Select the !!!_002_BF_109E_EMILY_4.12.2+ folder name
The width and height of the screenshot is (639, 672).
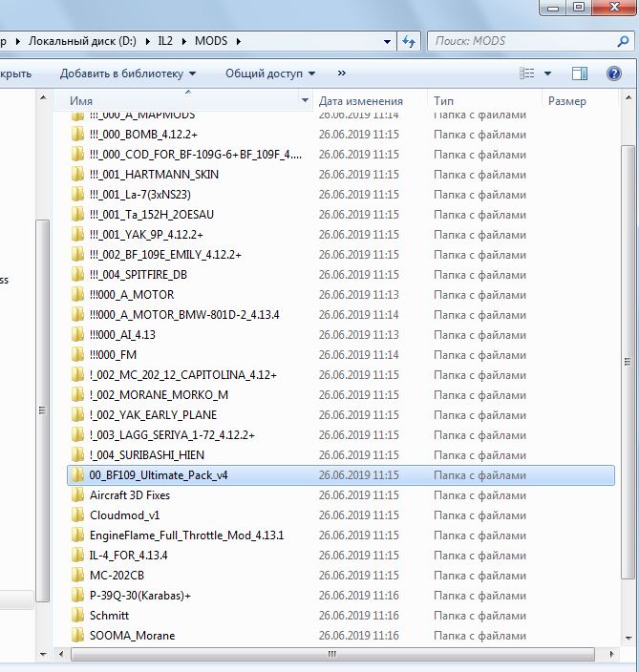[x=165, y=255]
